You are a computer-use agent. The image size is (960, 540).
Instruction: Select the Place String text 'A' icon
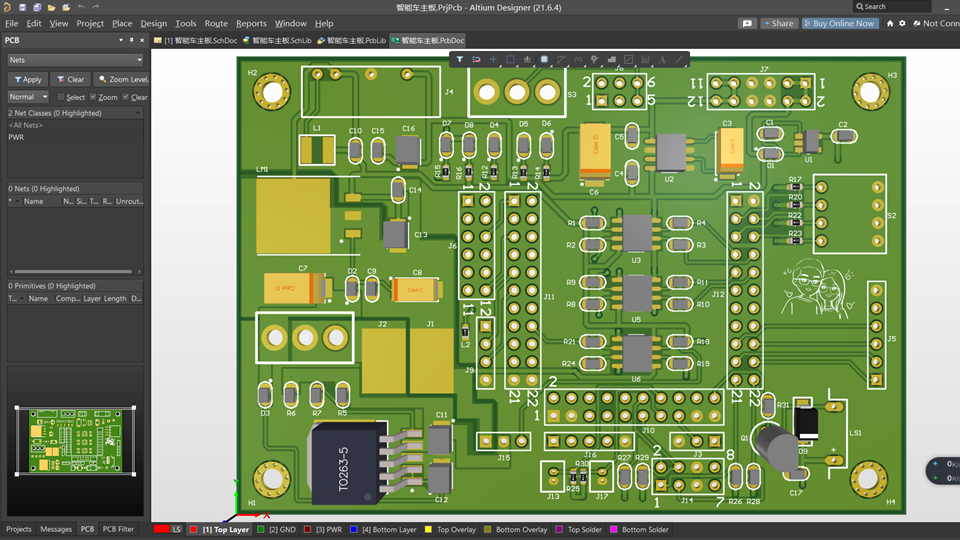point(662,59)
